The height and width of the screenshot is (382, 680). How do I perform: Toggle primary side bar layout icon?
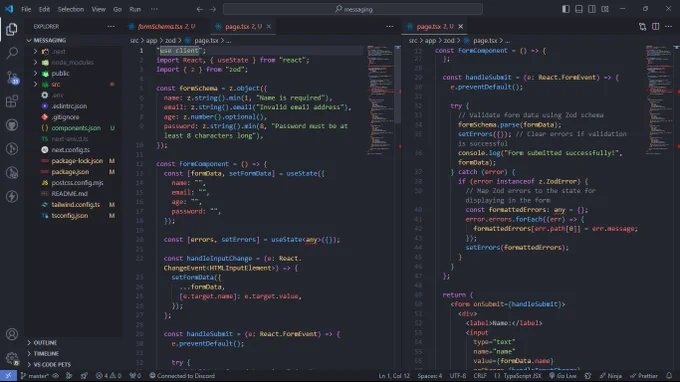[566, 9]
